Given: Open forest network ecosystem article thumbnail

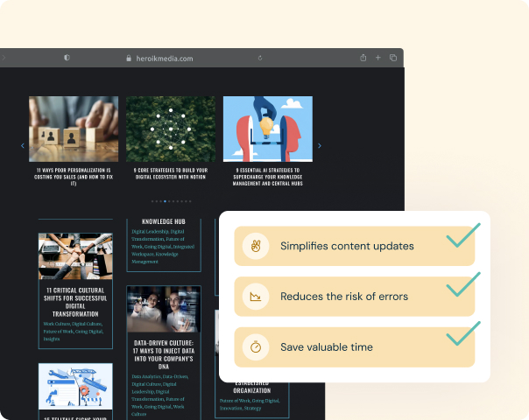Looking at the screenshot, I should [x=171, y=129].
